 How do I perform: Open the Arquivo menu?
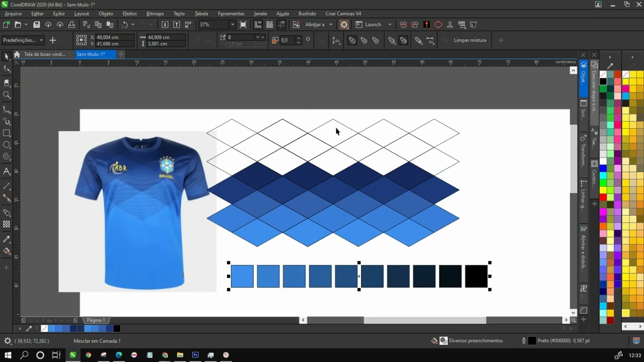click(13, 14)
